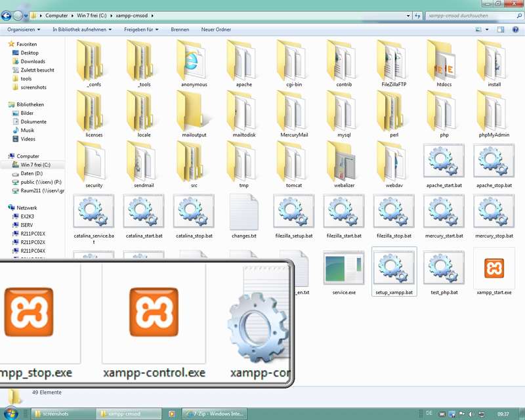The height and width of the screenshot is (420, 525).
Task: Open address bar history dropdown
Action: tap(408, 15)
